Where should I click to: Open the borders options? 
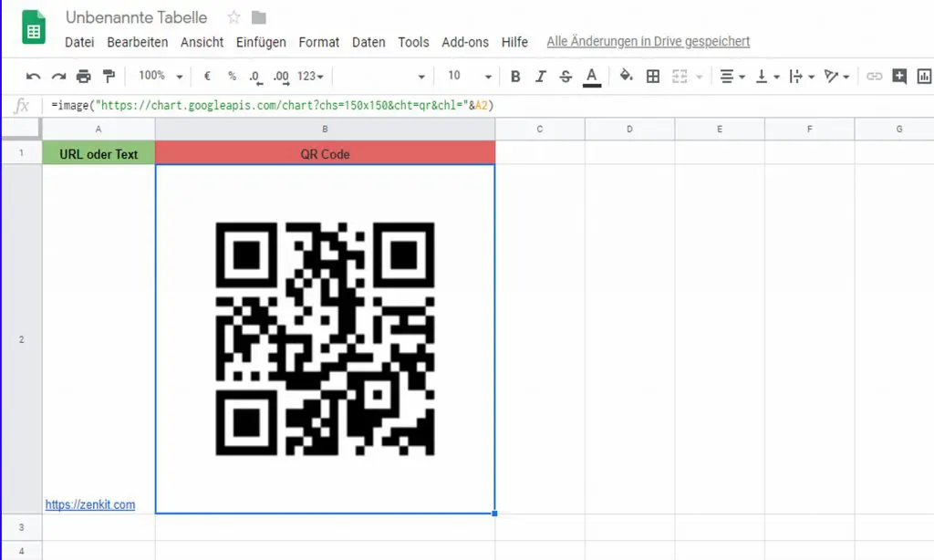[653, 76]
